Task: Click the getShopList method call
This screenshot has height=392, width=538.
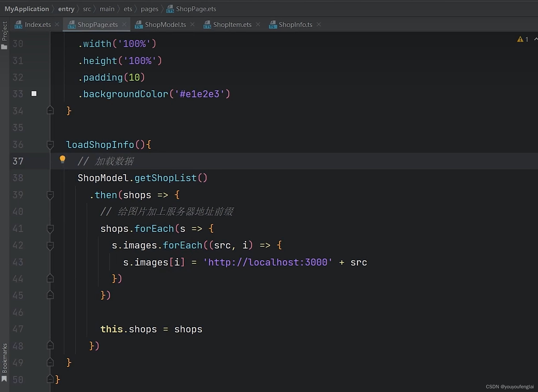Action: click(165, 178)
